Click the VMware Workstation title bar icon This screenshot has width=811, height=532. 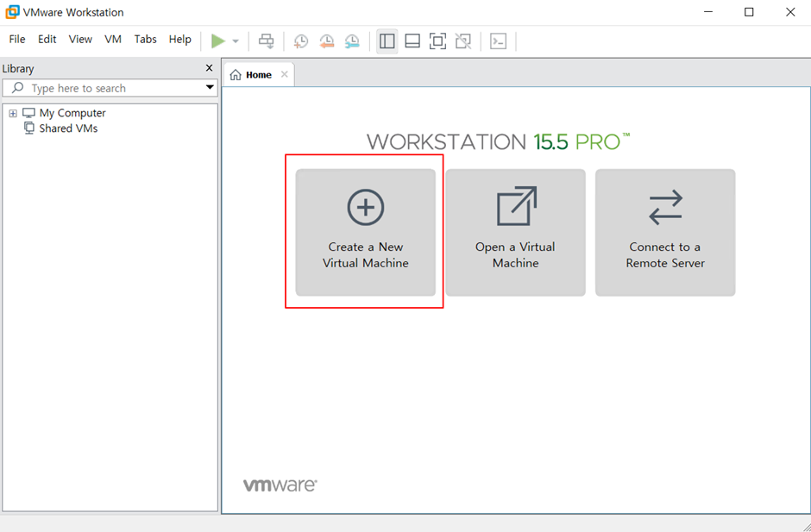12,12
